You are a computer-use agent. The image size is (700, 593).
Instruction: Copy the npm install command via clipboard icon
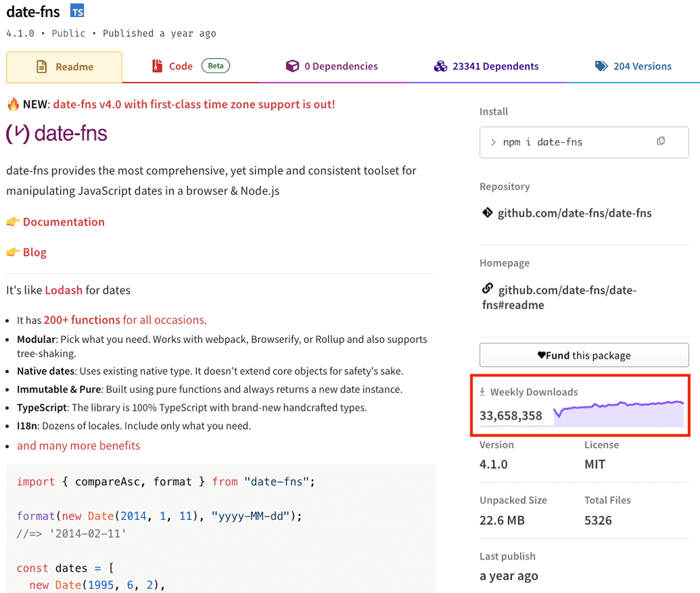pyautogui.click(x=660, y=140)
